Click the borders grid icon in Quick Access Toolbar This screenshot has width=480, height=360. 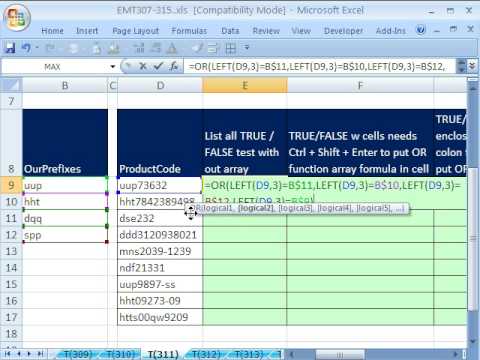231,49
